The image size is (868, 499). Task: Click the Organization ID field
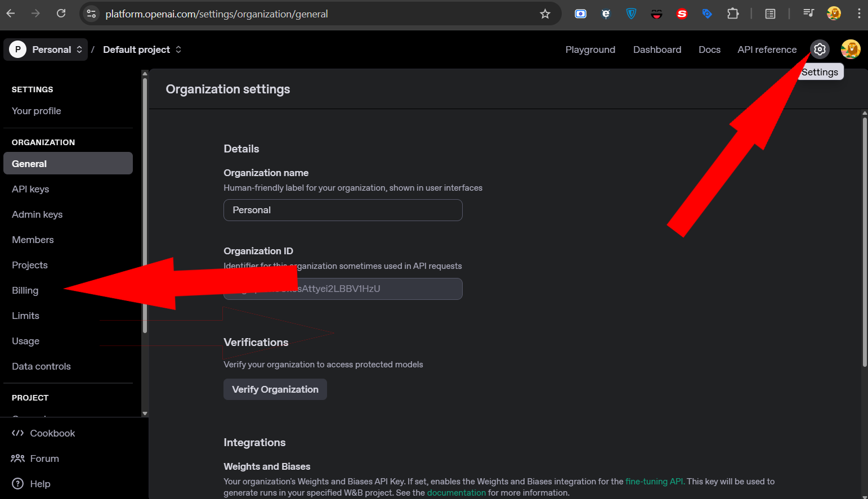pos(343,289)
